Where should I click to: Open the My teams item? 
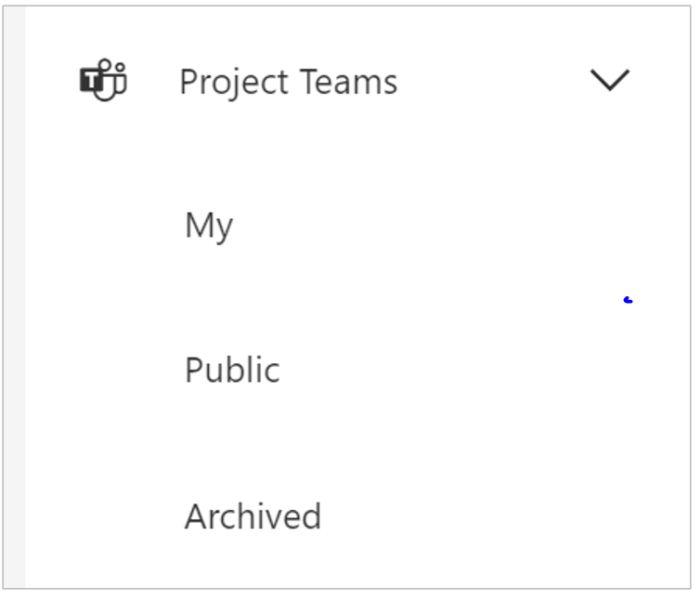coord(208,226)
